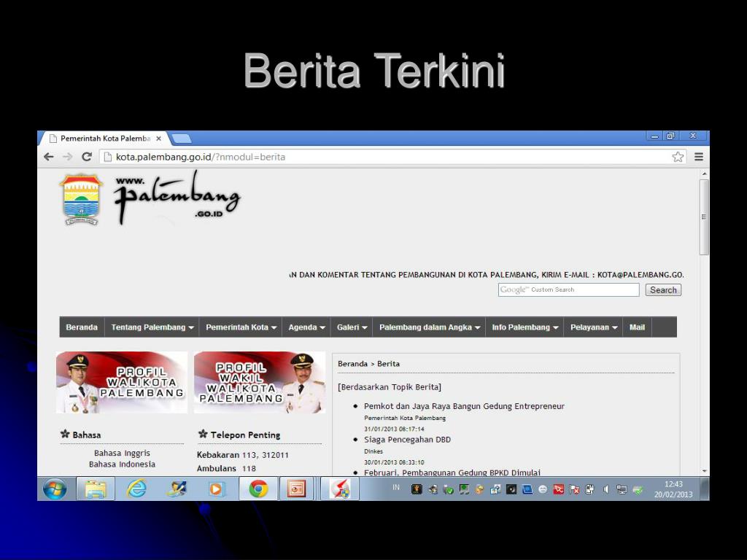The width and height of the screenshot is (747, 560).
Task: Open the Pelayanan dropdown menu
Action: [x=594, y=327]
